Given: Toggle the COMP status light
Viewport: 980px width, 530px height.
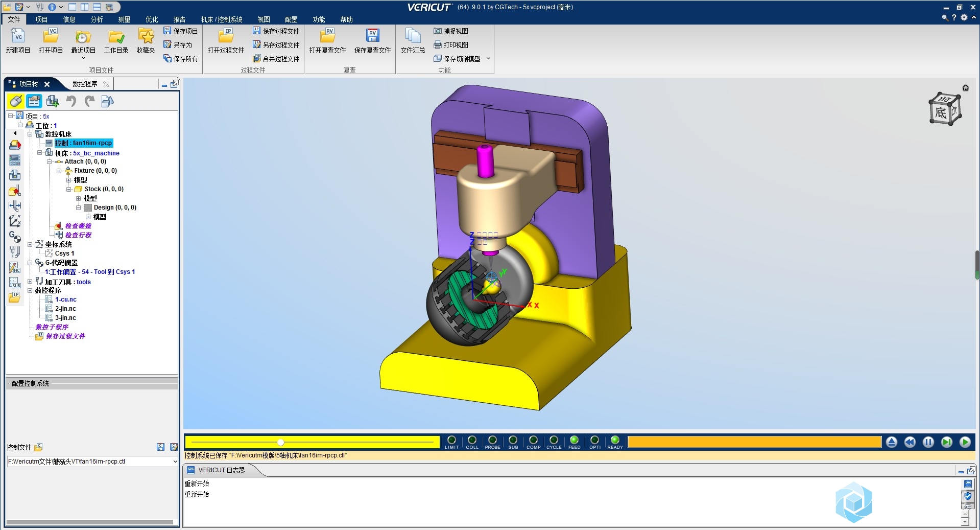Looking at the screenshot, I should [x=533, y=442].
